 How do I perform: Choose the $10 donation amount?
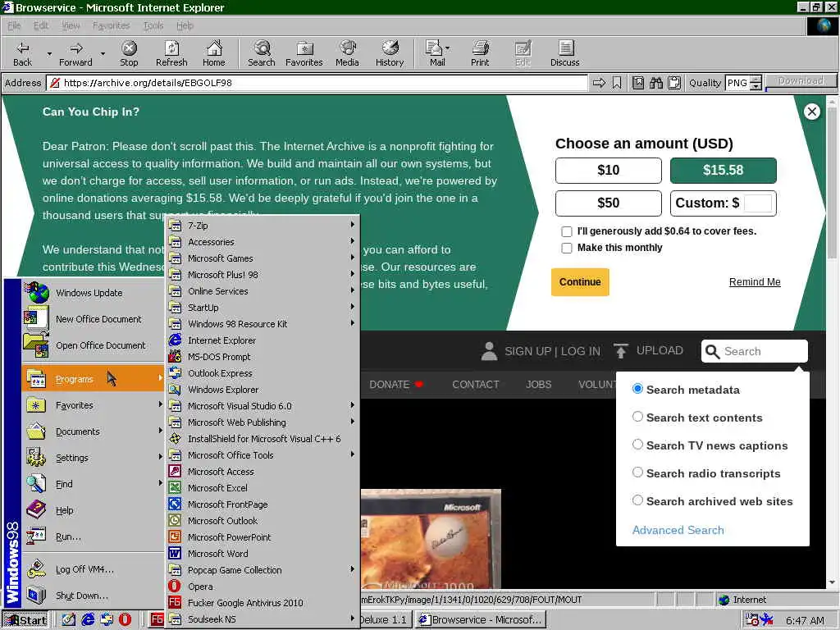[x=608, y=171]
